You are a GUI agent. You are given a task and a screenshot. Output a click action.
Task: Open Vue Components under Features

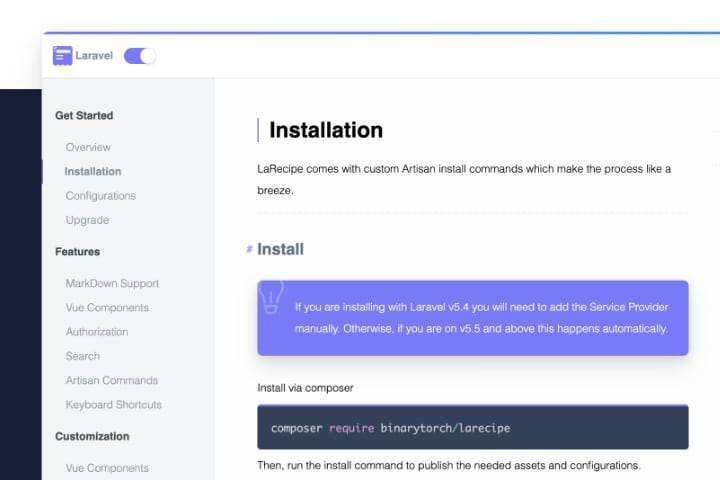click(107, 308)
